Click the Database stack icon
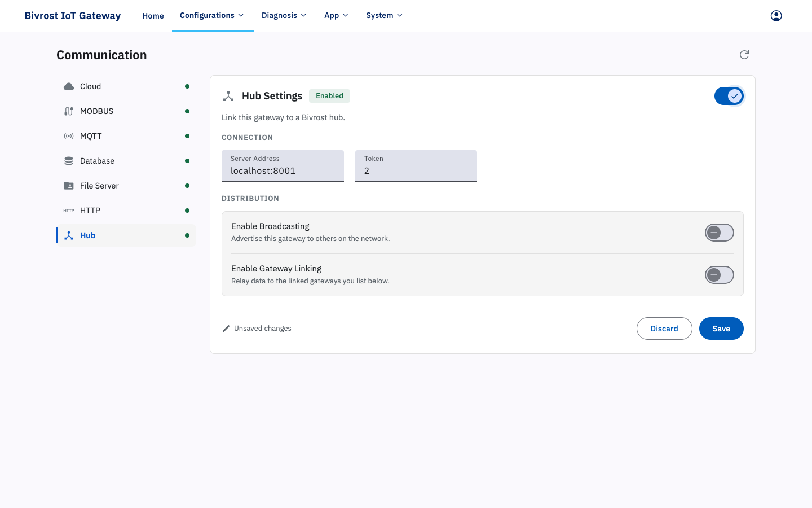The image size is (812, 508). [x=69, y=161]
